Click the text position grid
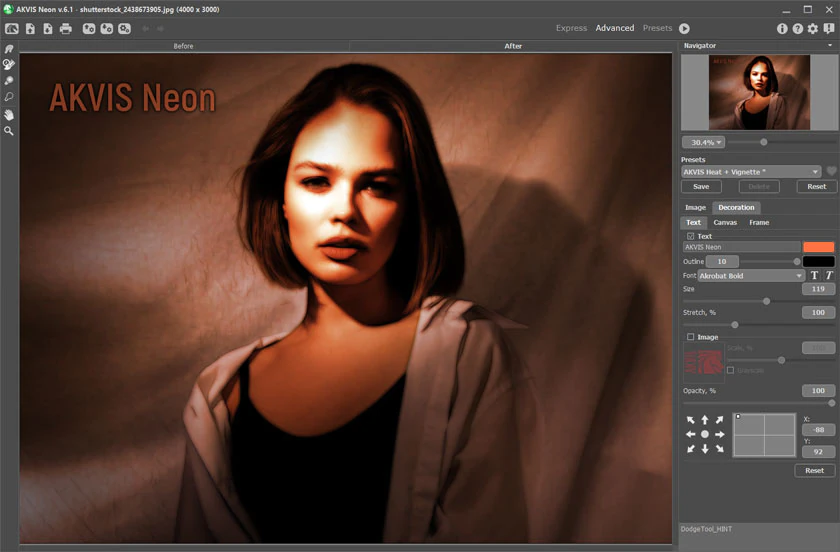Screen dimensions: 840x552 (x=764, y=435)
